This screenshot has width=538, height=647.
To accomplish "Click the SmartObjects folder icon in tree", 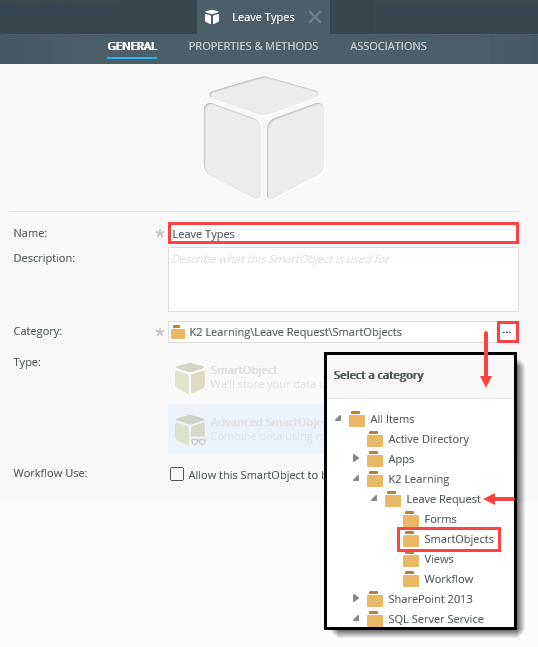I will [x=411, y=539].
